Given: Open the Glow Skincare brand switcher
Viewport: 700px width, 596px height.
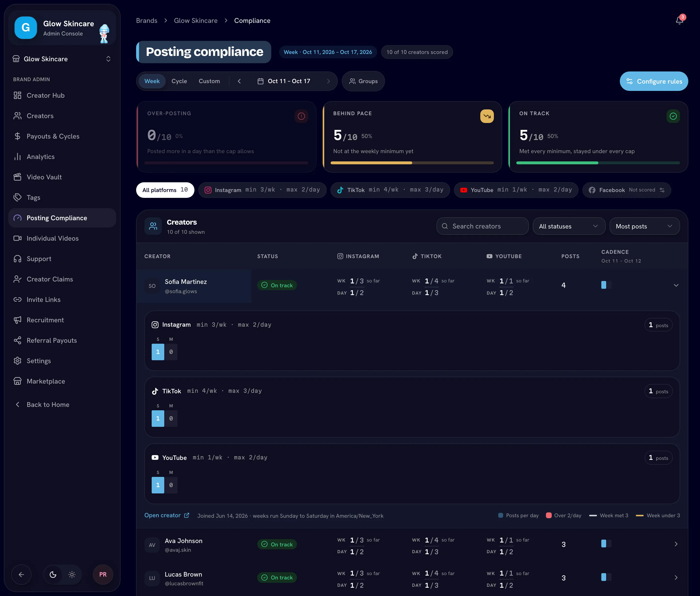Looking at the screenshot, I should [62, 59].
